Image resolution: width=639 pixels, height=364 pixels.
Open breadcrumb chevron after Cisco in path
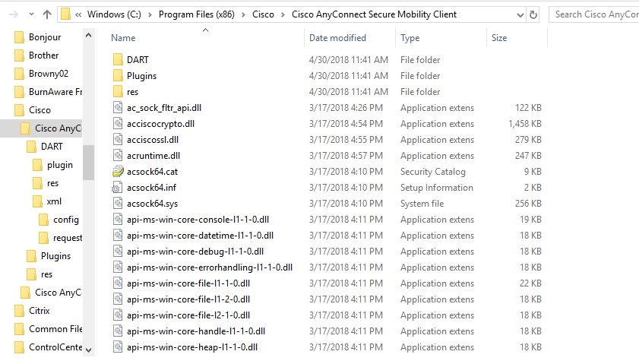click(x=283, y=15)
